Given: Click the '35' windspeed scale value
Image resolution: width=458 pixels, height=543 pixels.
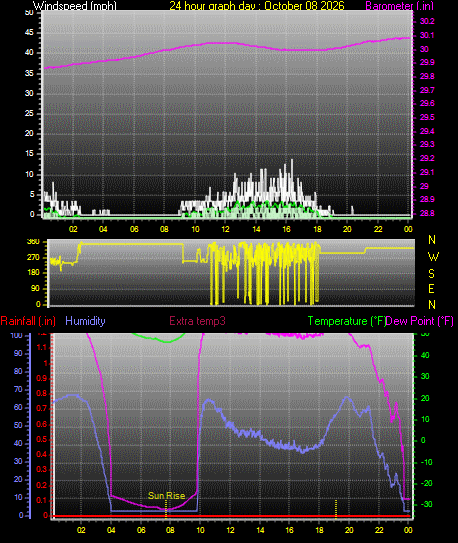Looking at the screenshot, I should (29, 73).
